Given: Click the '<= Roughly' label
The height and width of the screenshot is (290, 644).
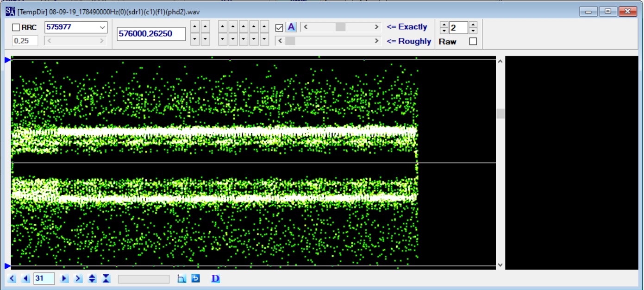Looking at the screenshot, I should point(409,41).
